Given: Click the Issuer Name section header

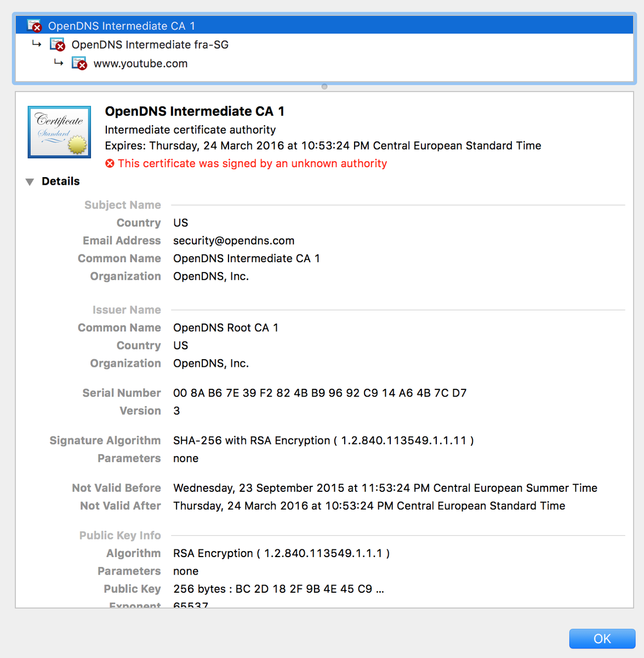Looking at the screenshot, I should pyautogui.click(x=127, y=310).
